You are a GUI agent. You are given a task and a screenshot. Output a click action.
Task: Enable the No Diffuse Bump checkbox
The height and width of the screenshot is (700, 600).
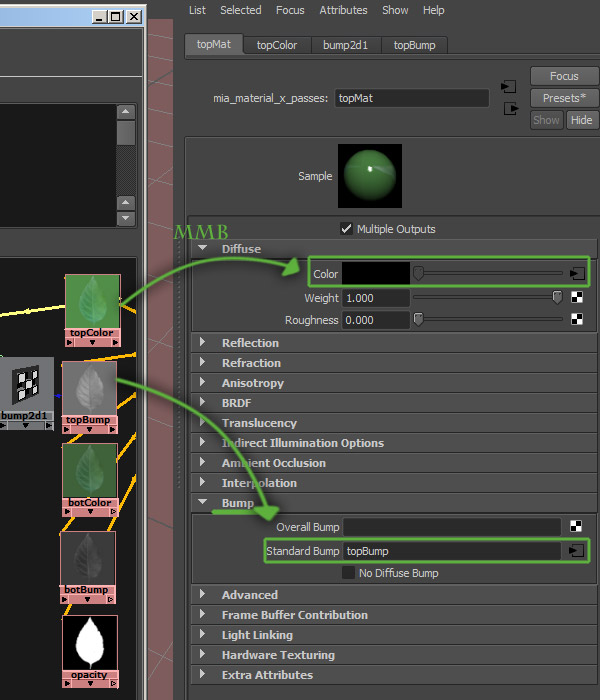click(348, 573)
